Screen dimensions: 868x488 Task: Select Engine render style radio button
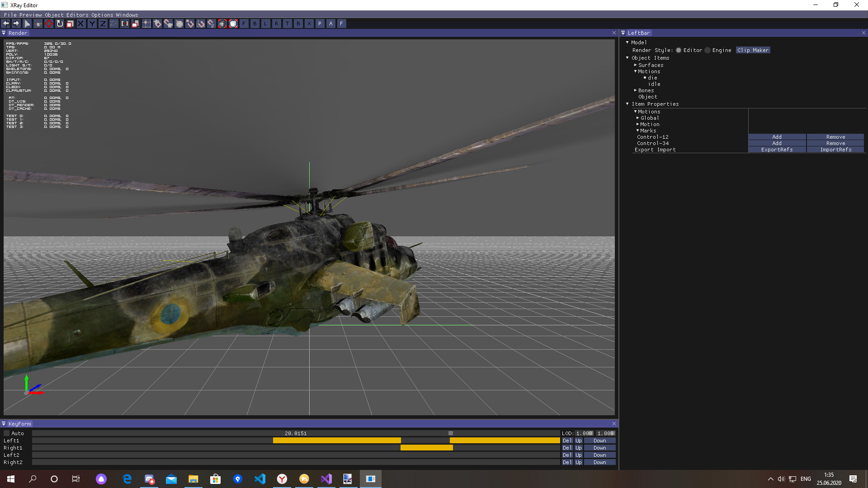pos(708,50)
